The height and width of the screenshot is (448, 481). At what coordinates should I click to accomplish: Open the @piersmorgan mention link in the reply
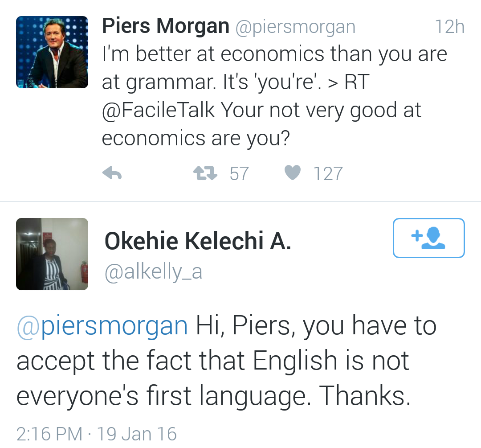pyautogui.click(x=101, y=325)
